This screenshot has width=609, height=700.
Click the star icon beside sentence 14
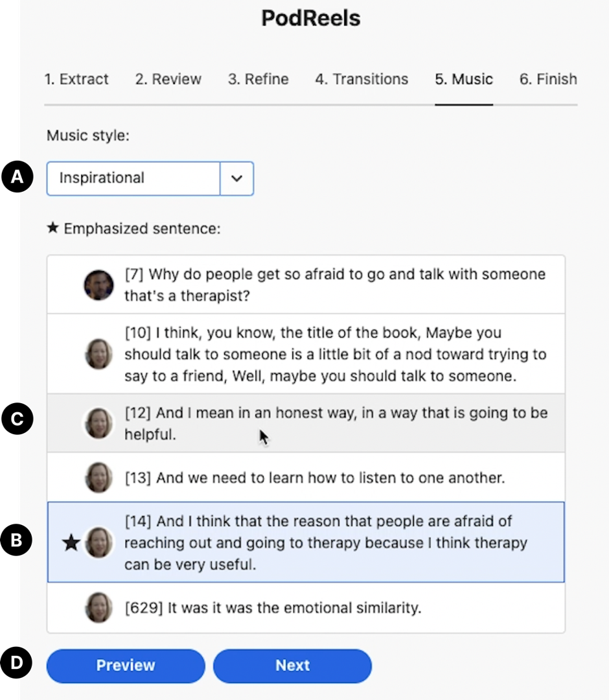coord(71,543)
